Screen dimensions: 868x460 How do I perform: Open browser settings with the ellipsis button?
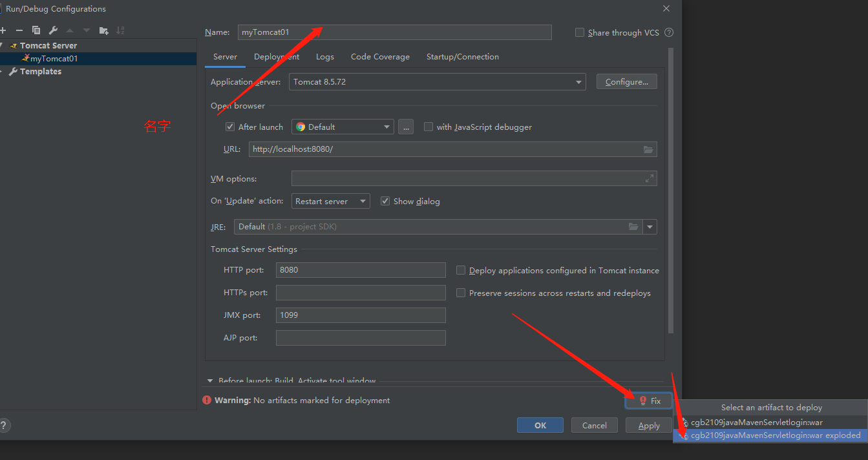coord(406,127)
